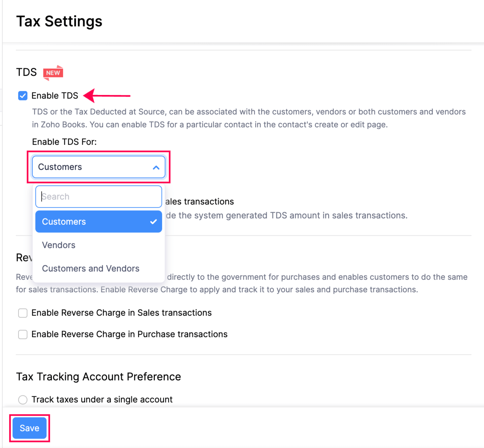Click the Enable TDS For label

64,142
